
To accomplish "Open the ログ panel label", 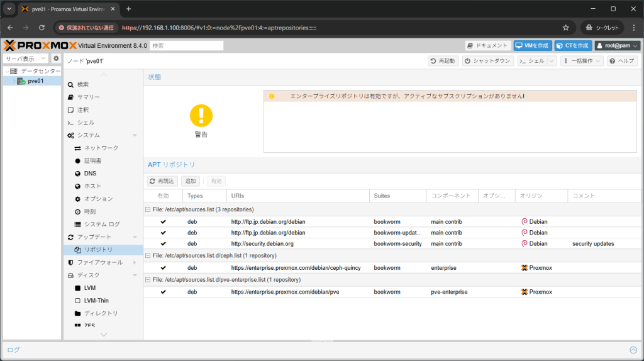I will pos(14,350).
